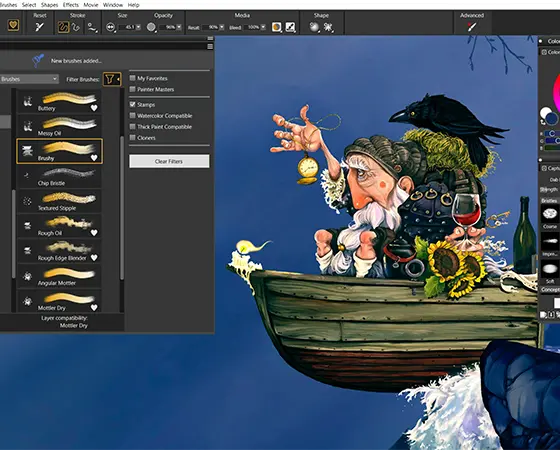Open the Size value dropdown arrow
This screenshot has width=560, height=450.
pos(138,27)
